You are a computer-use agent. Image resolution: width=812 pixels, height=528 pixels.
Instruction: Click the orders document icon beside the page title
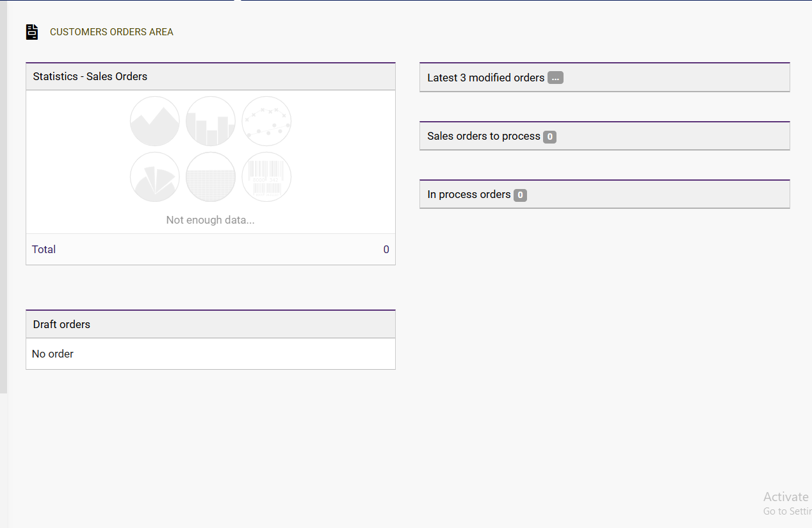click(32, 32)
